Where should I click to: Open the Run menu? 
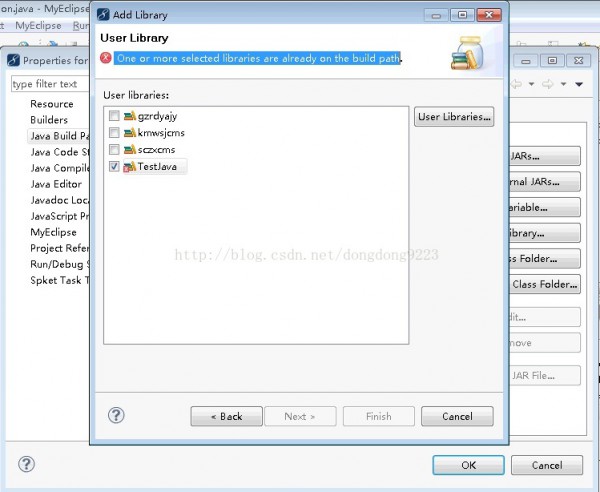click(81, 26)
